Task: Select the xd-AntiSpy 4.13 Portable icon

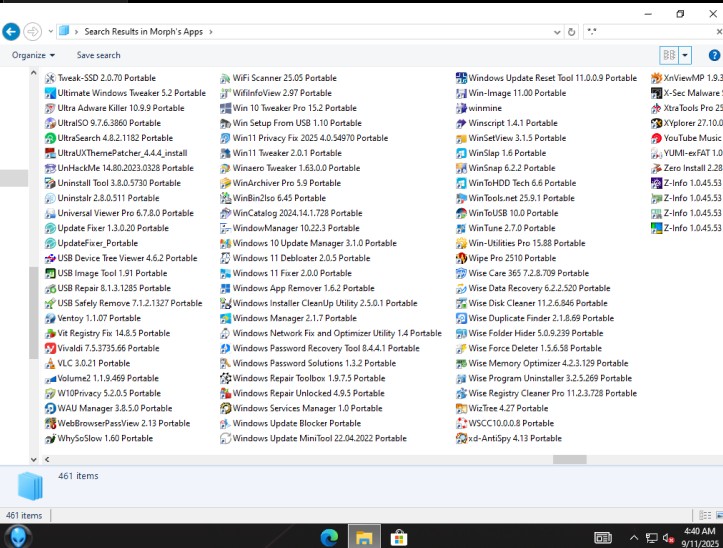Action: (461, 438)
